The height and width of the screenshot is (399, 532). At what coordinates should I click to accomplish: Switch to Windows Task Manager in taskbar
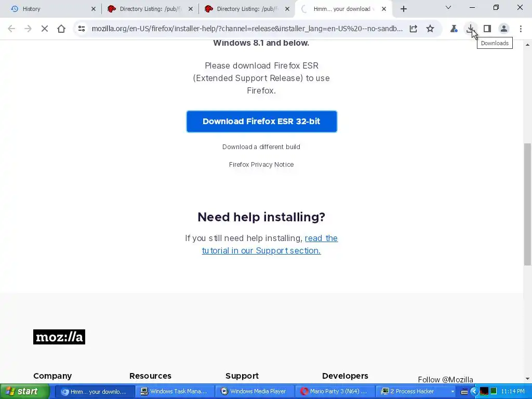tap(175, 392)
